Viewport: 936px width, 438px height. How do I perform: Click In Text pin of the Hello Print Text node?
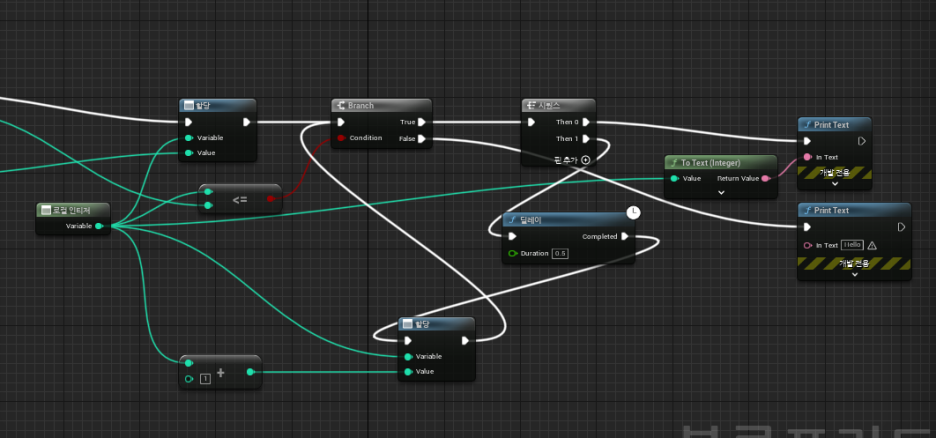808,245
